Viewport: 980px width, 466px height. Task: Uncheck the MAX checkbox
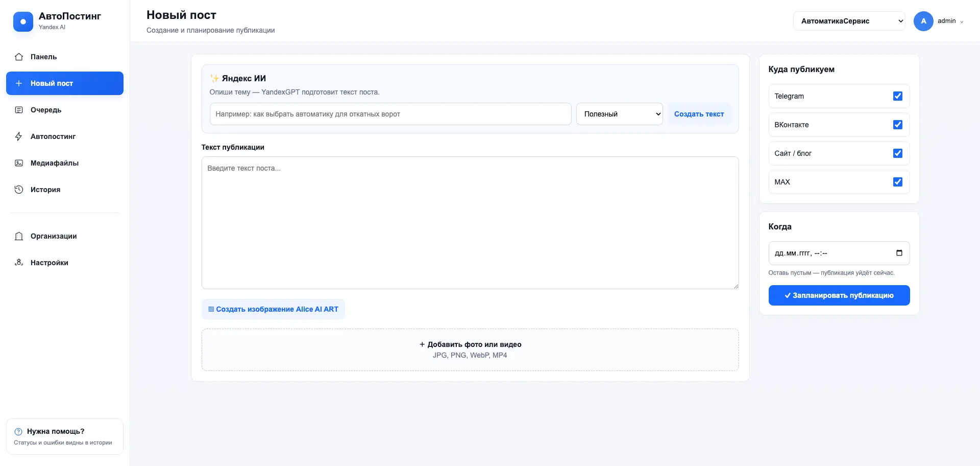(898, 182)
